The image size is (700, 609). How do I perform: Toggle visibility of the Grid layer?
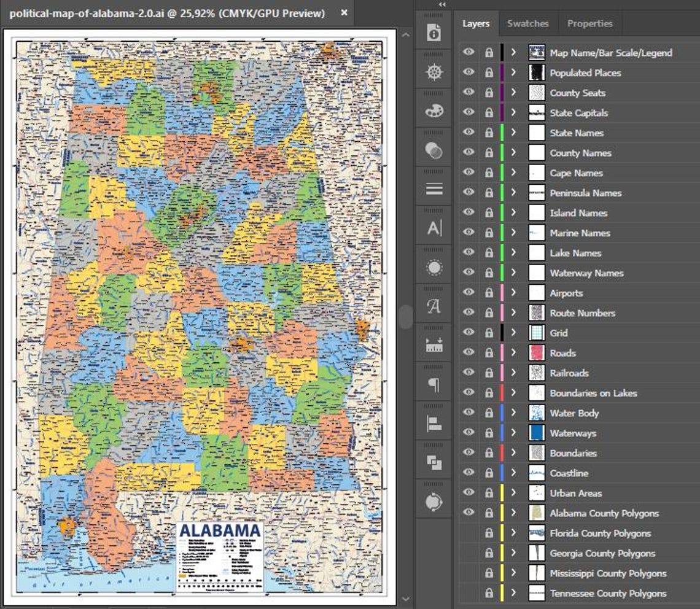(x=469, y=333)
